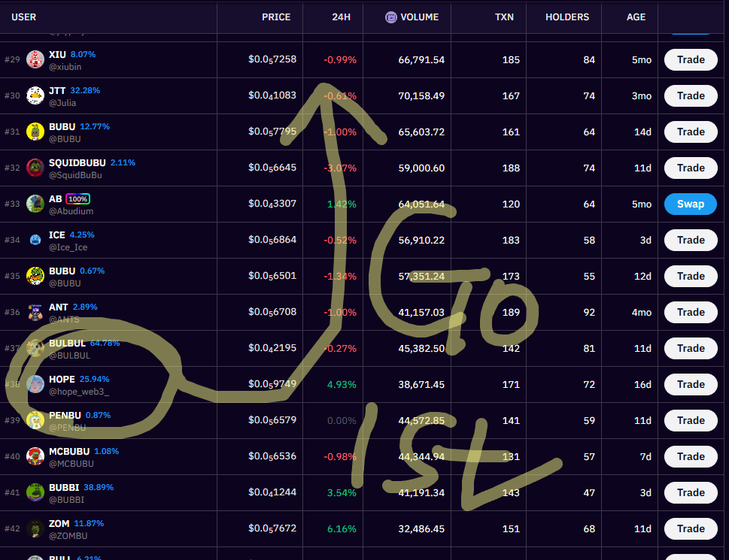
Task: Open the @hope_web3_ user profile link
Action: pyautogui.click(x=79, y=392)
